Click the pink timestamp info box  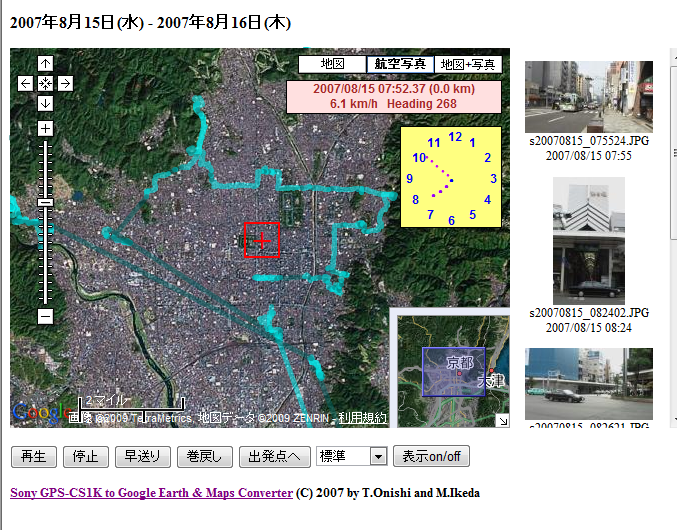pos(394,97)
